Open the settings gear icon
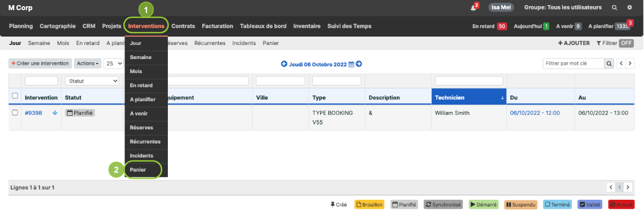This screenshot has height=220, width=644. (x=629, y=7)
